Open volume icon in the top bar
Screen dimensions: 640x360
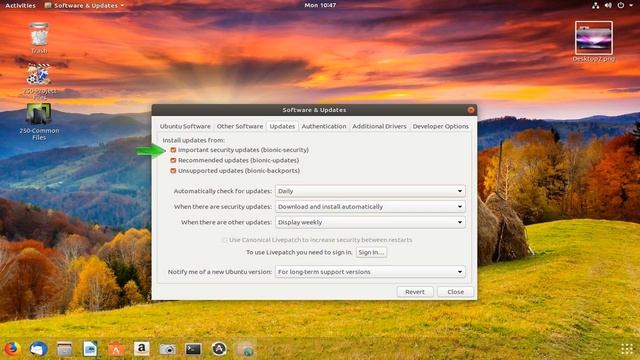(608, 5)
